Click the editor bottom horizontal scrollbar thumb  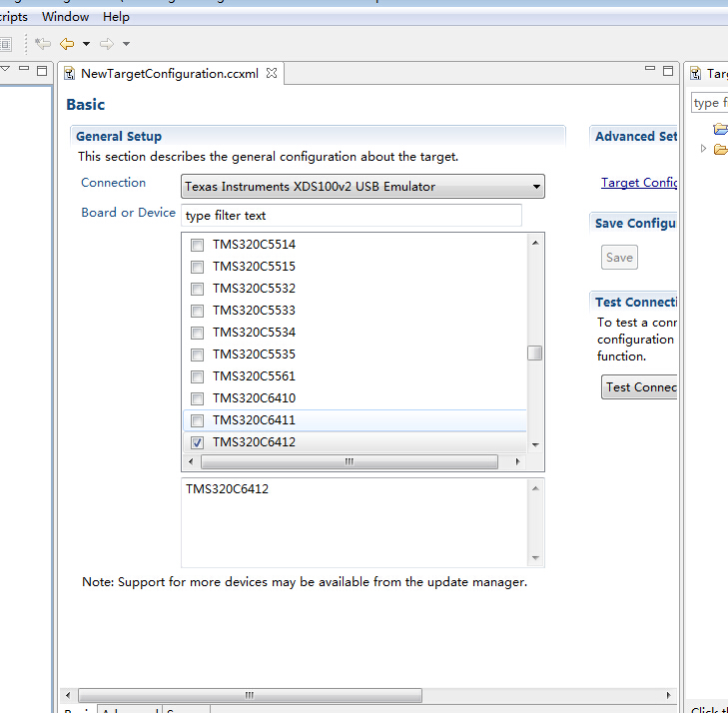(250, 695)
